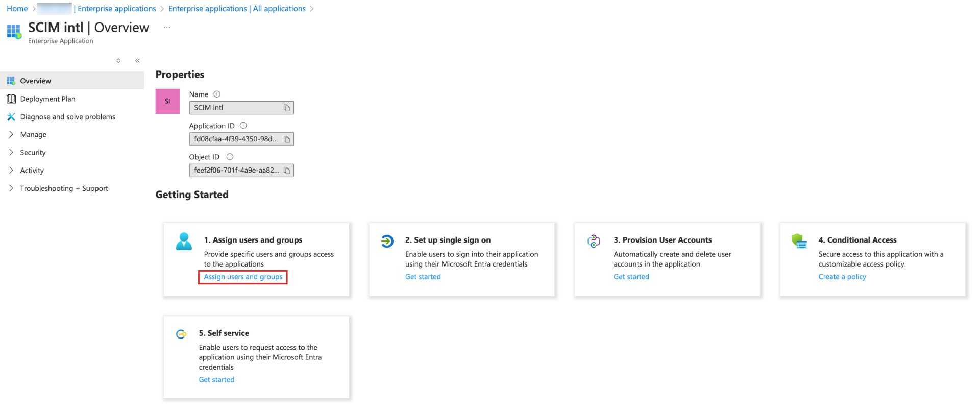Select Diagnose and solve problems

67,117
